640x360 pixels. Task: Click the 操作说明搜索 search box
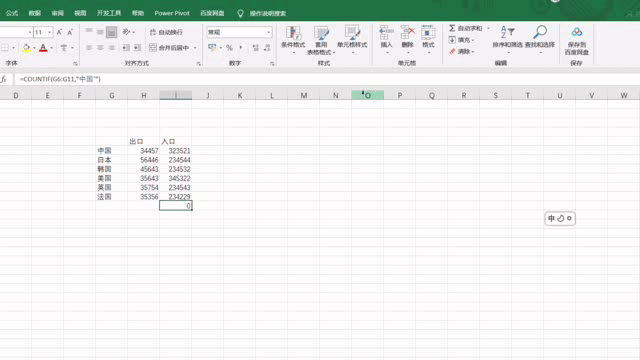[268, 13]
